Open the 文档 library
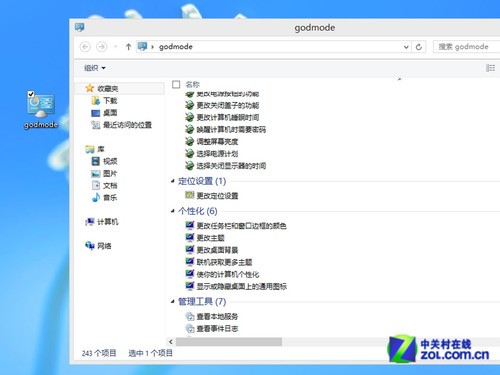500x375 pixels. 110,185
